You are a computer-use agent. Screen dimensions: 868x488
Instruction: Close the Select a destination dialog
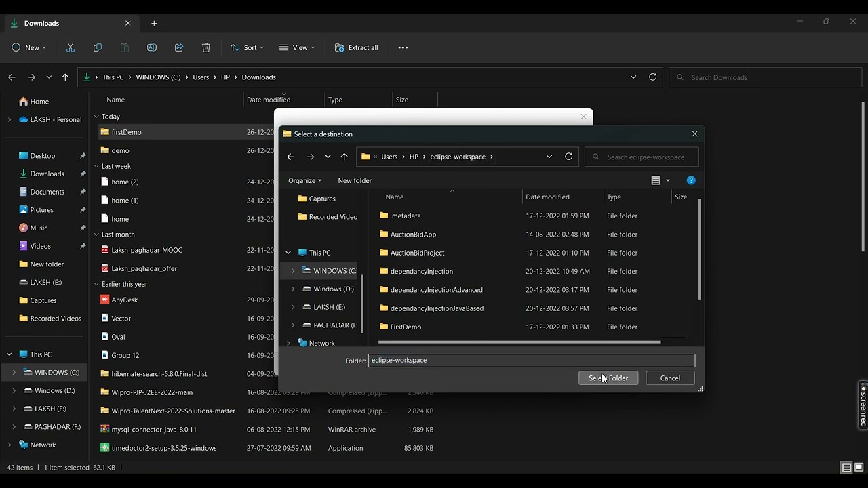click(694, 134)
